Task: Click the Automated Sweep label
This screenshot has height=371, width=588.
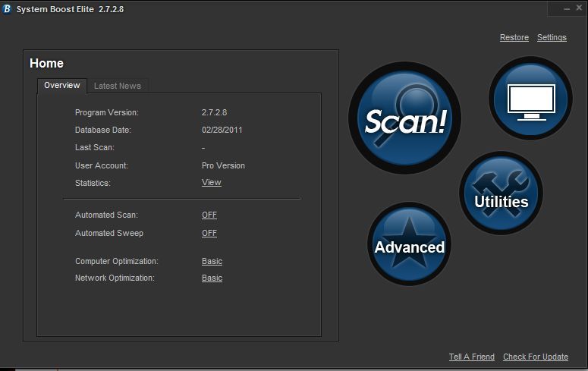Action: [109, 233]
